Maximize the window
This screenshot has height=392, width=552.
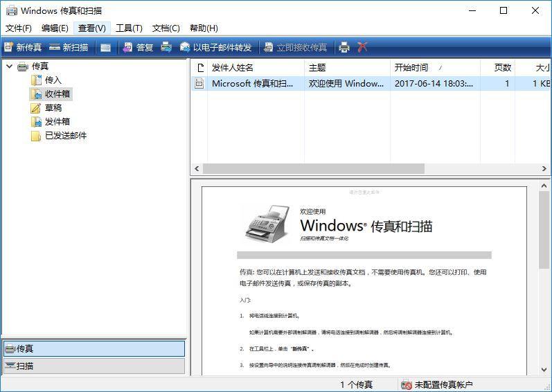504,10
